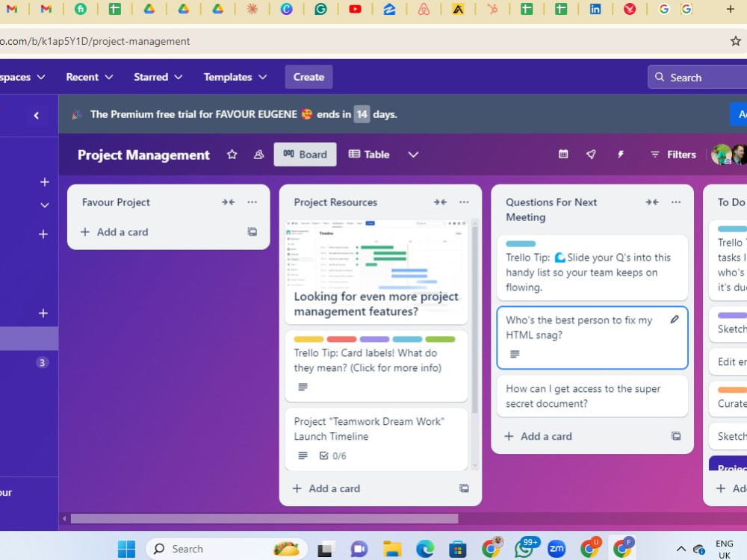Open a new browser tab
Screen dimensions: 747x560
coord(730,8)
